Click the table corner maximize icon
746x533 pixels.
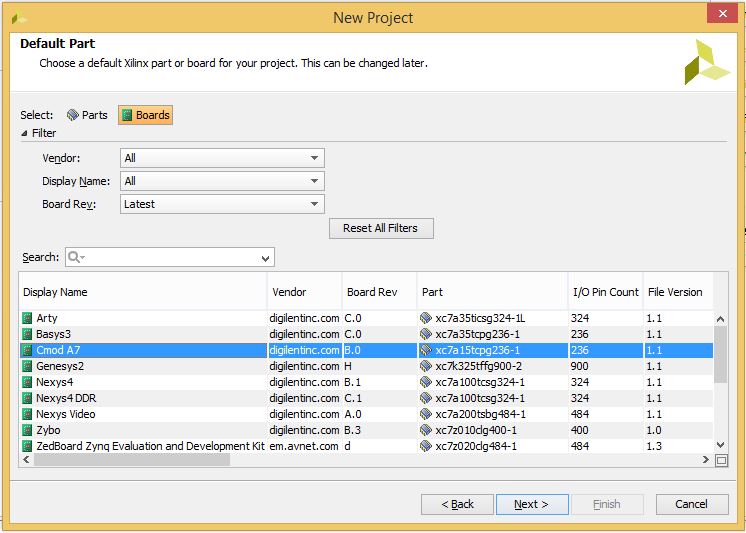tap(721, 460)
